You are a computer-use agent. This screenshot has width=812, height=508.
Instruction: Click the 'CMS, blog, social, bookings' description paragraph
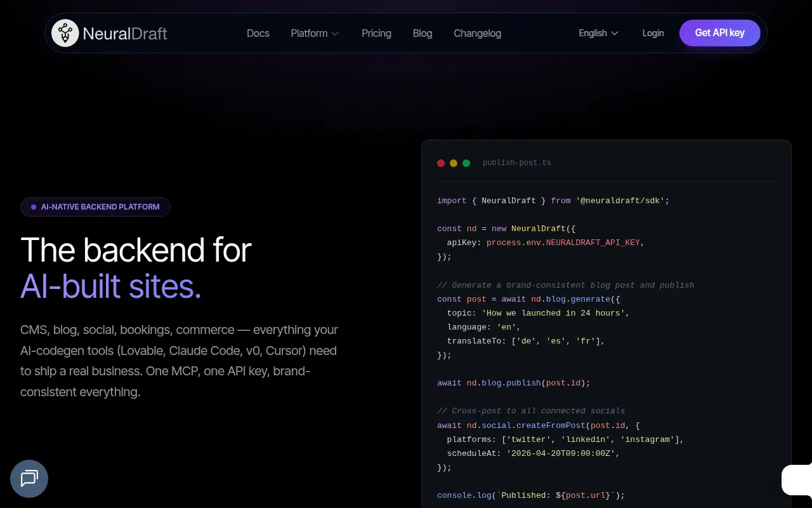click(180, 361)
